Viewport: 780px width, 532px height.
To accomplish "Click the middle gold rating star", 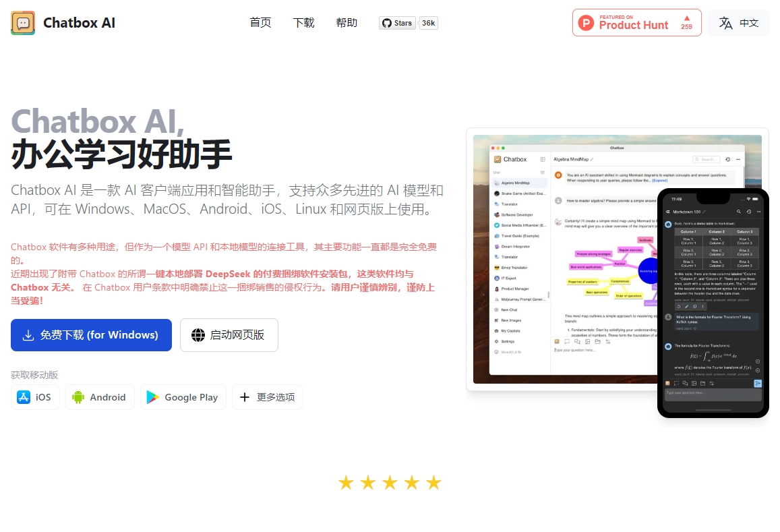I will [x=390, y=482].
